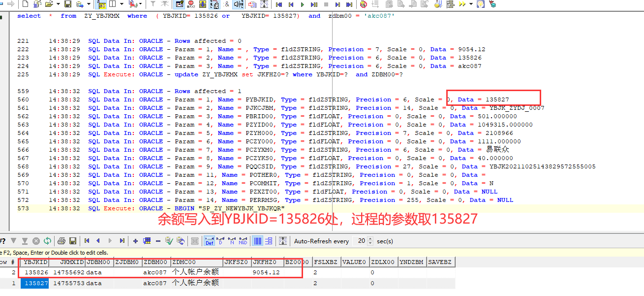The width and height of the screenshot is (644, 296).
Task: Click the hierarchy tree icon in the top toolbar
Action: pyautogui.click(x=450, y=4)
